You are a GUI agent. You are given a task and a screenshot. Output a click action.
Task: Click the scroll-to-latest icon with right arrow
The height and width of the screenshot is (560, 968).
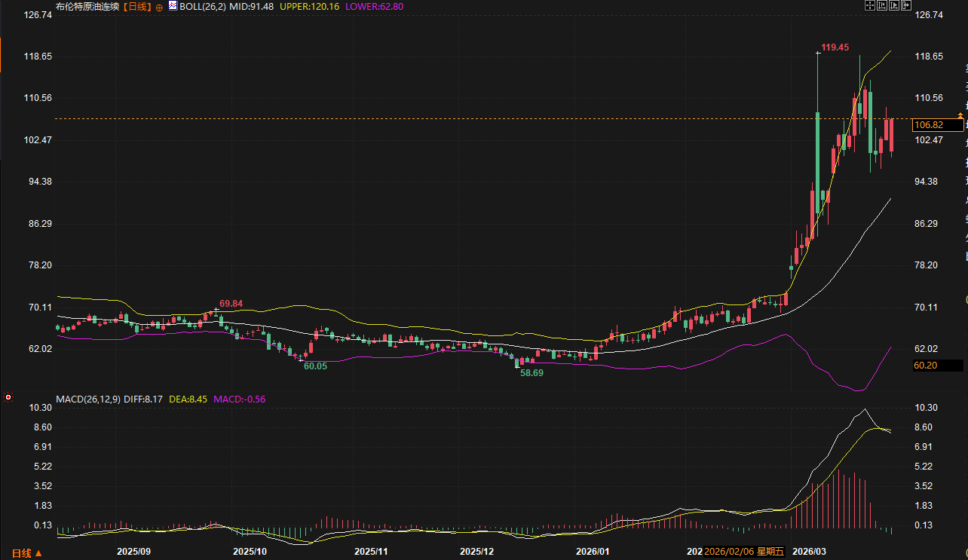pyautogui.click(x=905, y=5)
